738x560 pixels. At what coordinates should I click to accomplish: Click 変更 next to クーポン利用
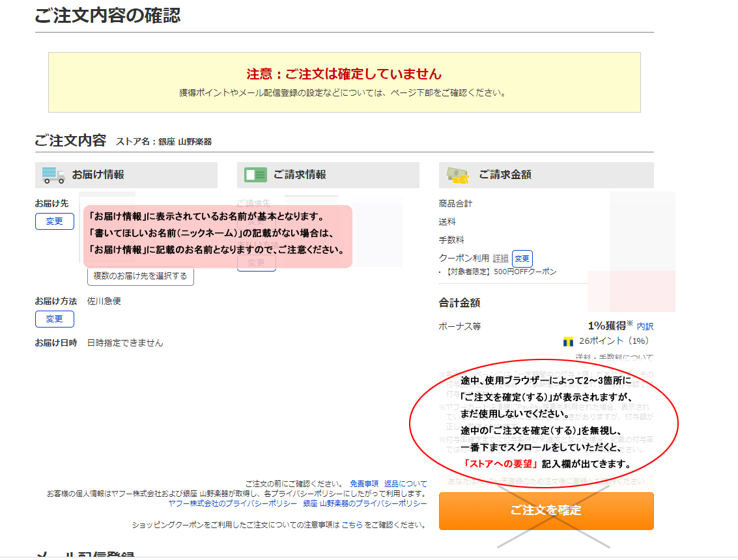pos(522,259)
